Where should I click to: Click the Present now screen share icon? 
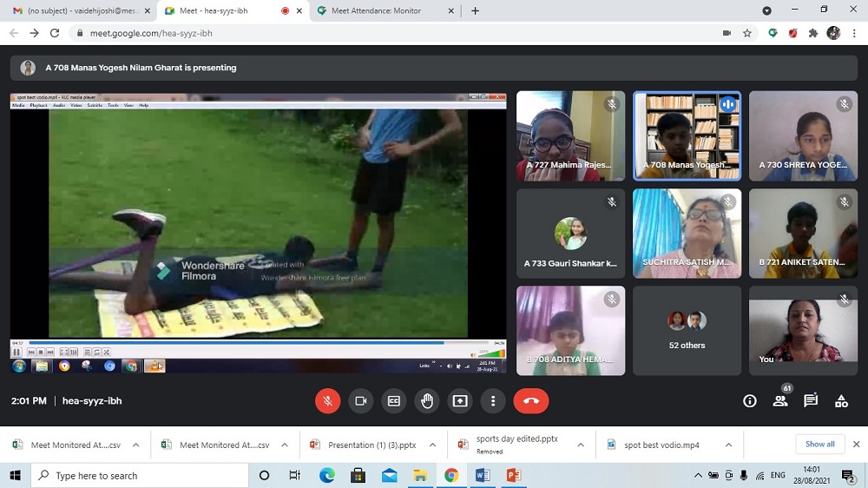coord(459,401)
